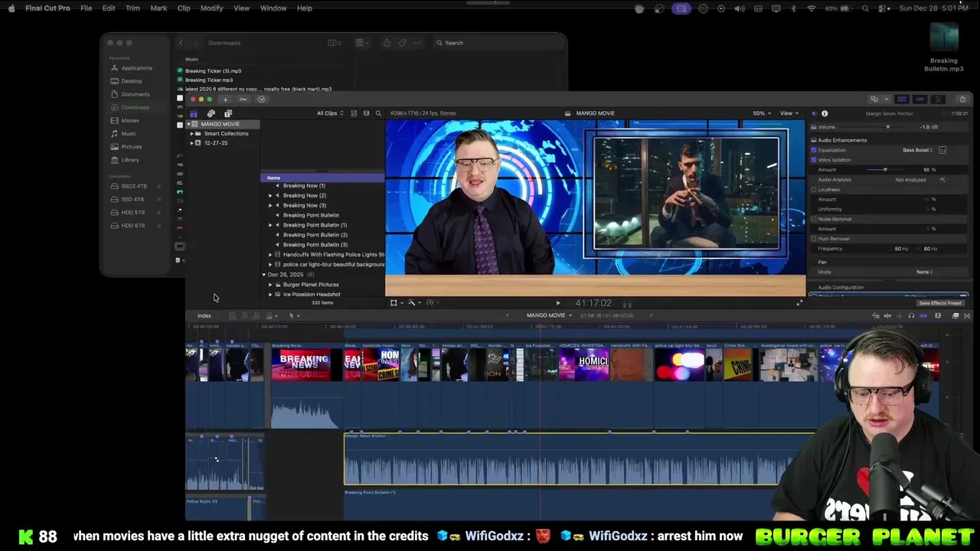Select the Breaking News timeline clip thumbnail
The height and width of the screenshot is (551, 980).
[305, 364]
